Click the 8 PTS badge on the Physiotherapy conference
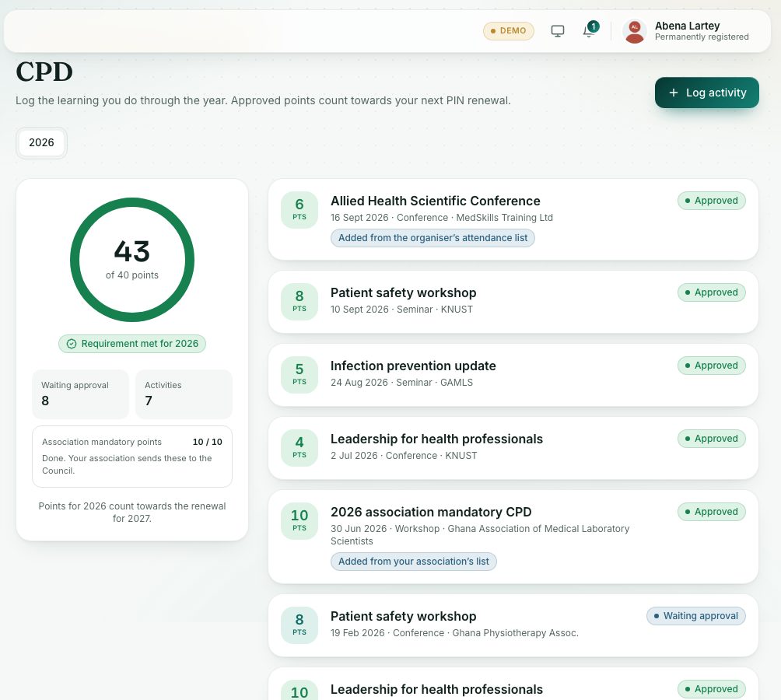 (299, 625)
